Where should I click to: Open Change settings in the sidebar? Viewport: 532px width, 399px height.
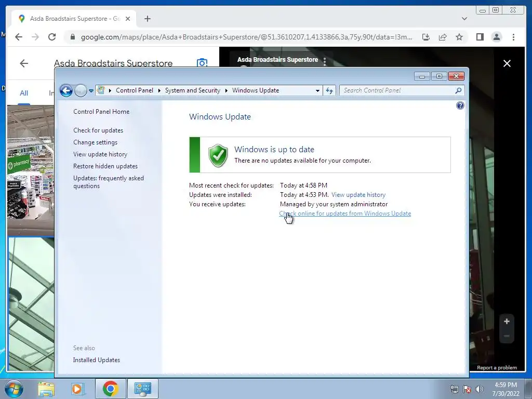click(x=96, y=142)
